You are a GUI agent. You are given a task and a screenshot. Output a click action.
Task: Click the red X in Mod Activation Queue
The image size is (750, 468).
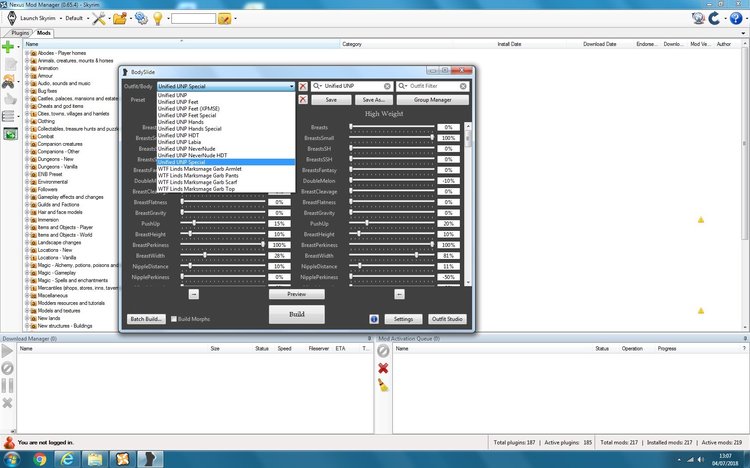(x=383, y=368)
